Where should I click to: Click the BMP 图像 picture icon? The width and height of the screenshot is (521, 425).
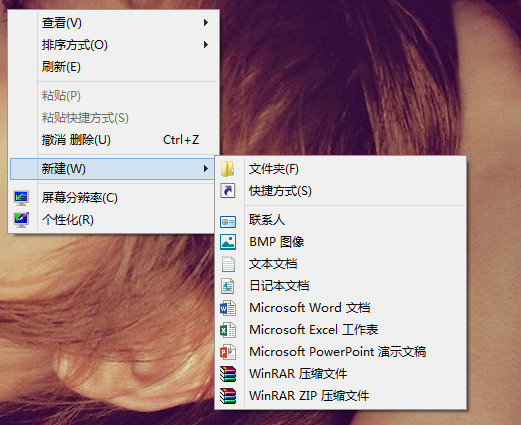pos(228,242)
